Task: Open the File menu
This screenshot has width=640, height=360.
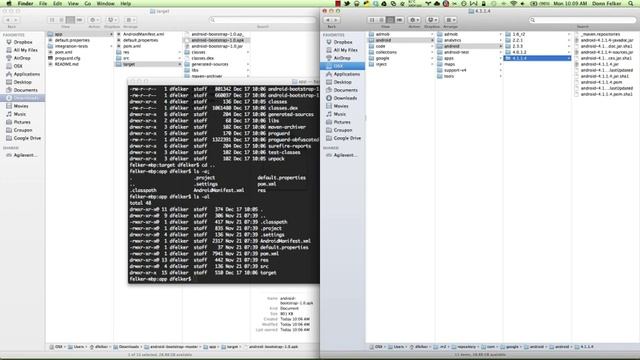Action: (x=43, y=3)
